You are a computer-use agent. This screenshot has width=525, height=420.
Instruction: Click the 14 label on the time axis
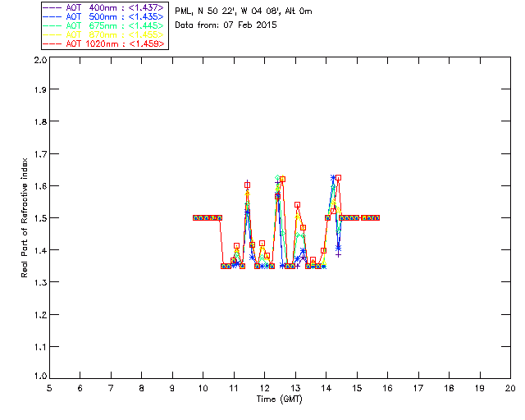coord(326,388)
